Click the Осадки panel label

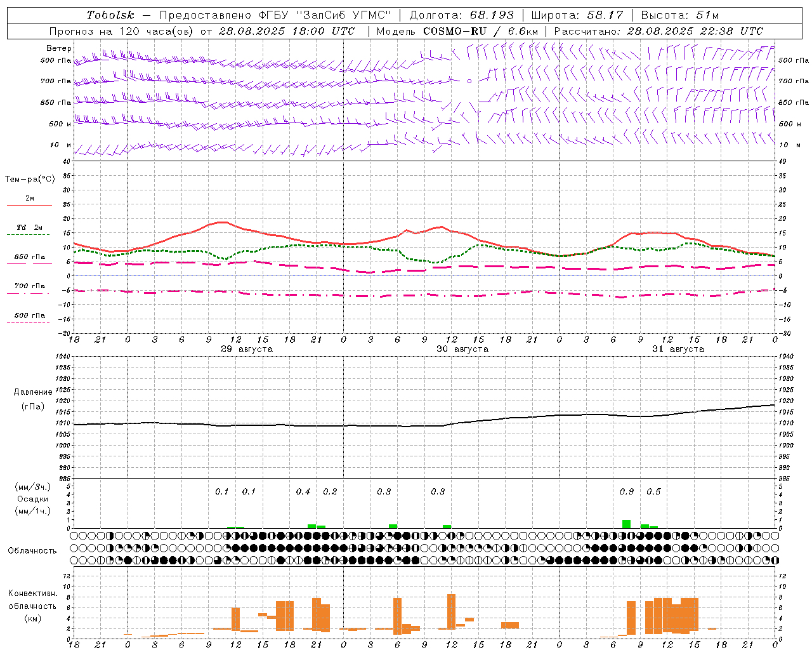point(33,499)
